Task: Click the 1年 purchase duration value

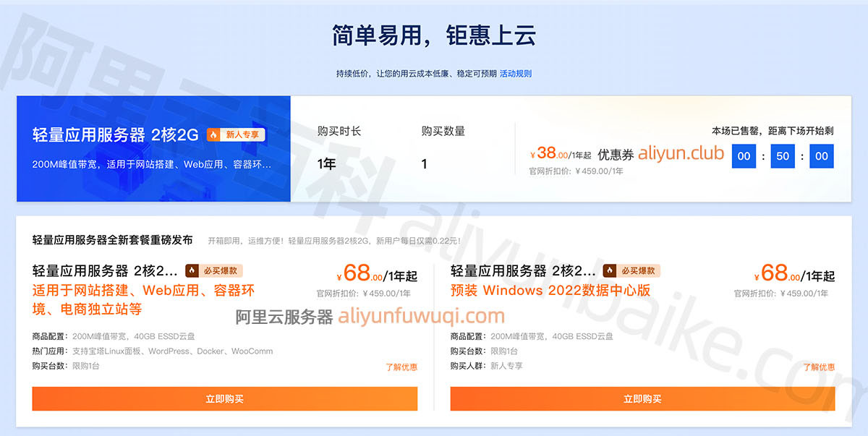Action: tap(327, 164)
